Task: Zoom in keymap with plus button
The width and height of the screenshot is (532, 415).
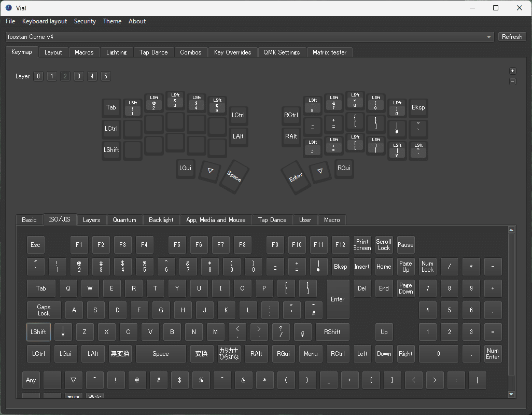Action: click(513, 71)
